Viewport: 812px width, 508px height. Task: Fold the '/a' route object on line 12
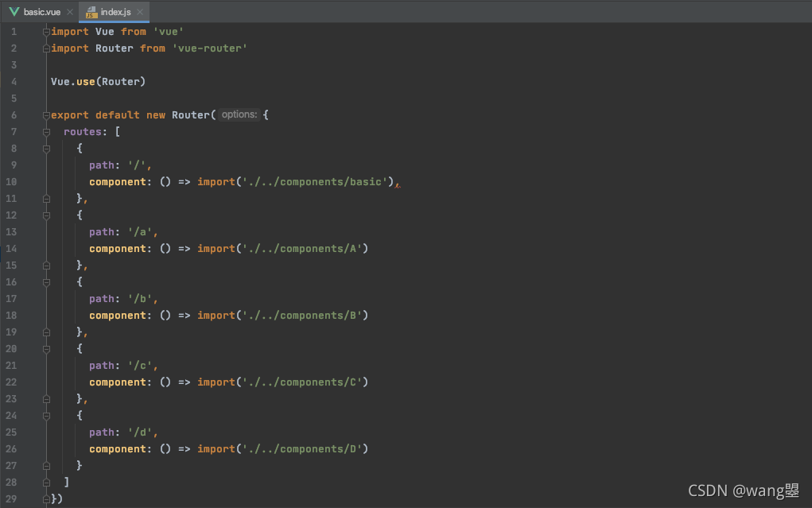(46, 215)
